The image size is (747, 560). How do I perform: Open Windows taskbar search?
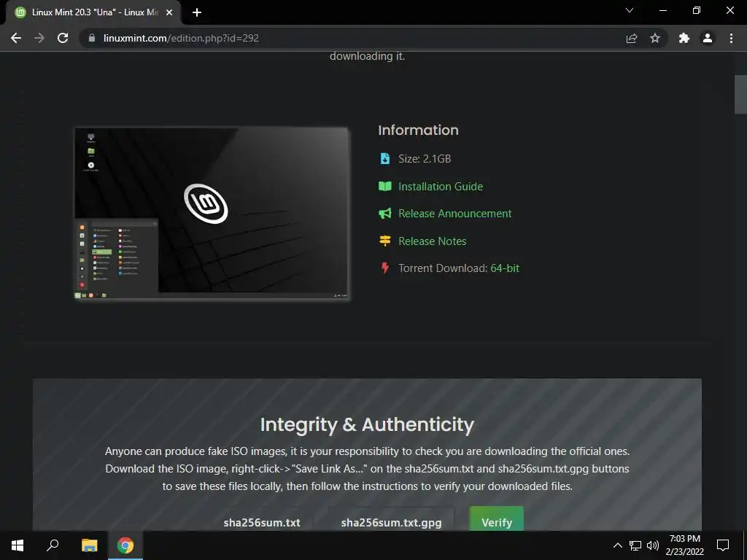pyautogui.click(x=53, y=545)
